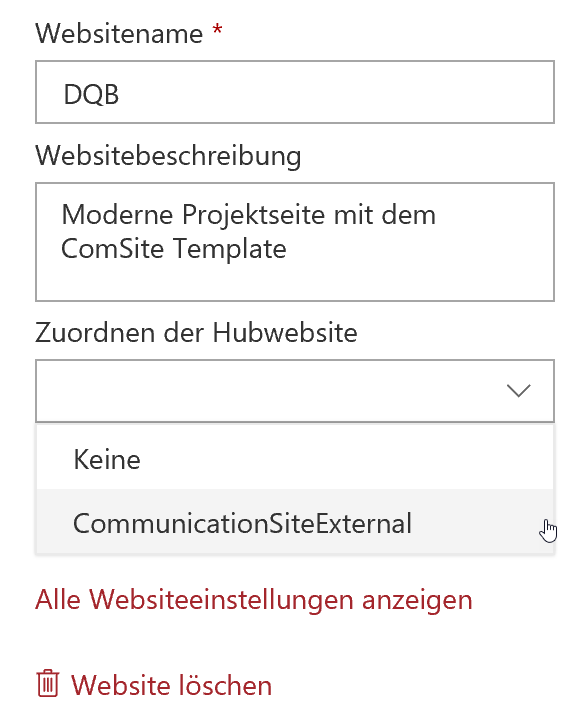Viewport: 586px width, 725px height.
Task: Click the Moderne Projektseite line in description
Action: (248, 215)
